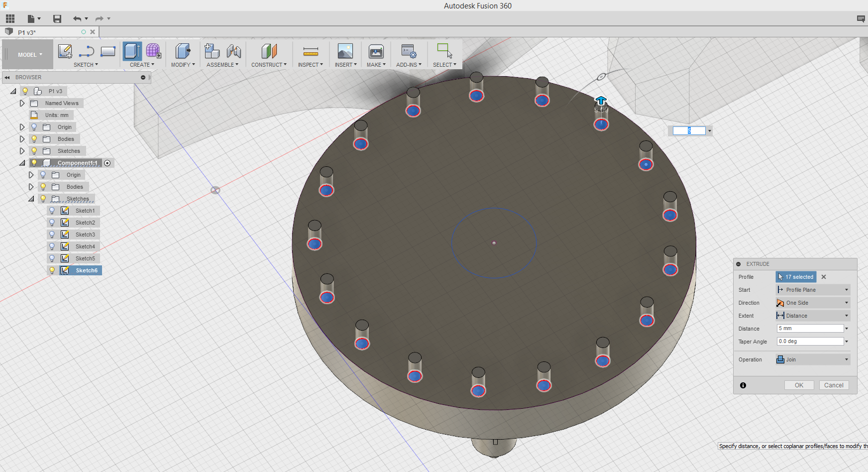This screenshot has width=868, height=472.
Task: Select the Extrude tool icon
Action: (x=132, y=51)
